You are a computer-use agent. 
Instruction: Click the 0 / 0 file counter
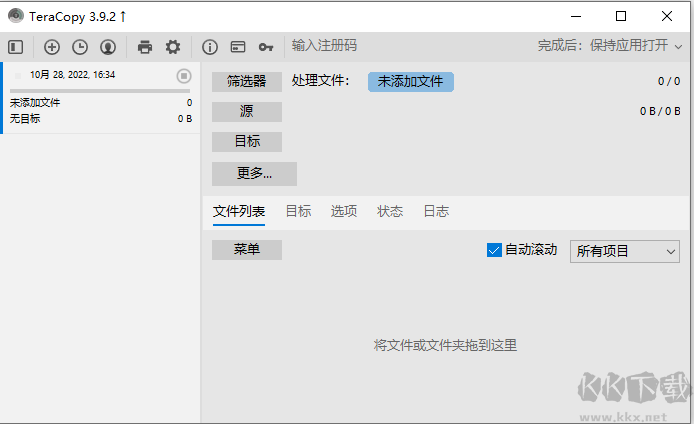[669, 81]
